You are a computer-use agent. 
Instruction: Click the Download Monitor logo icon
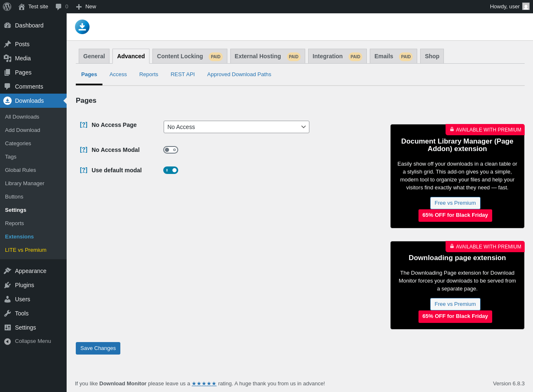coord(82,27)
